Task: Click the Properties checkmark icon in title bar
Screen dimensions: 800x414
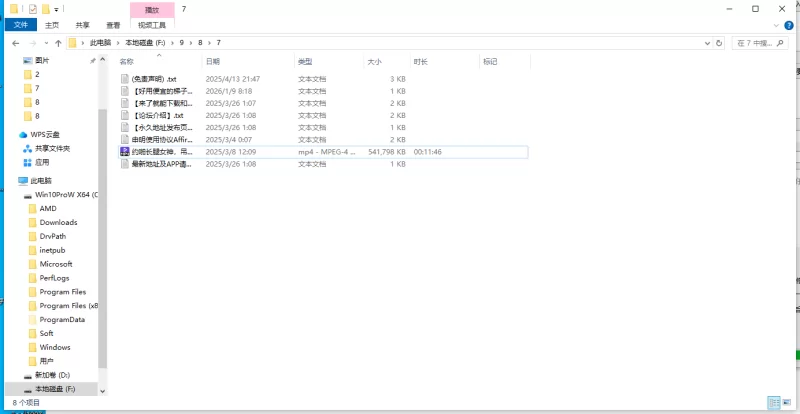Action: click(33, 9)
